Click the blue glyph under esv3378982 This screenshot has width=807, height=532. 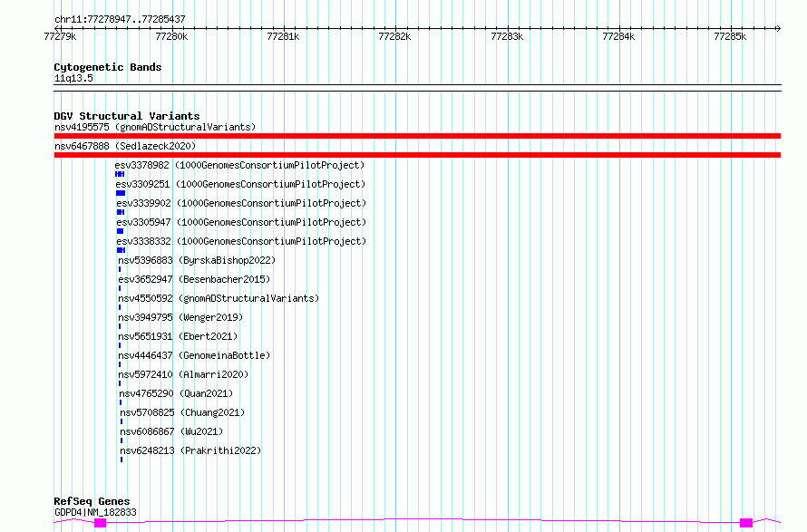[x=120, y=174]
